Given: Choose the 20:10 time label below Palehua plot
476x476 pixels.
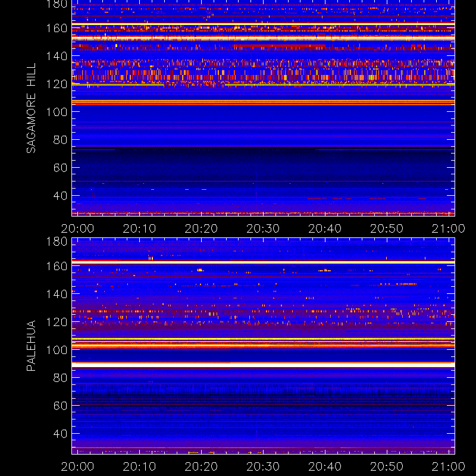Looking at the screenshot, I should pyautogui.click(x=139, y=466).
